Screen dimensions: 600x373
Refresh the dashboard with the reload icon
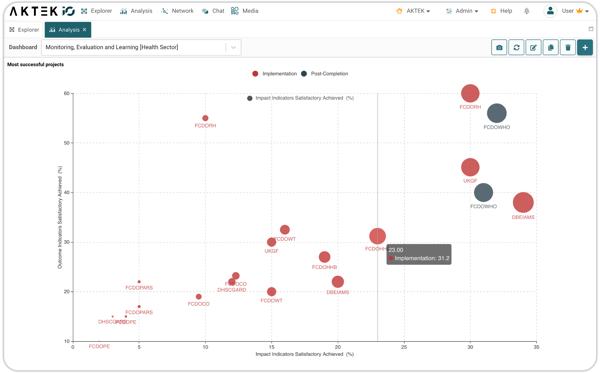click(516, 47)
